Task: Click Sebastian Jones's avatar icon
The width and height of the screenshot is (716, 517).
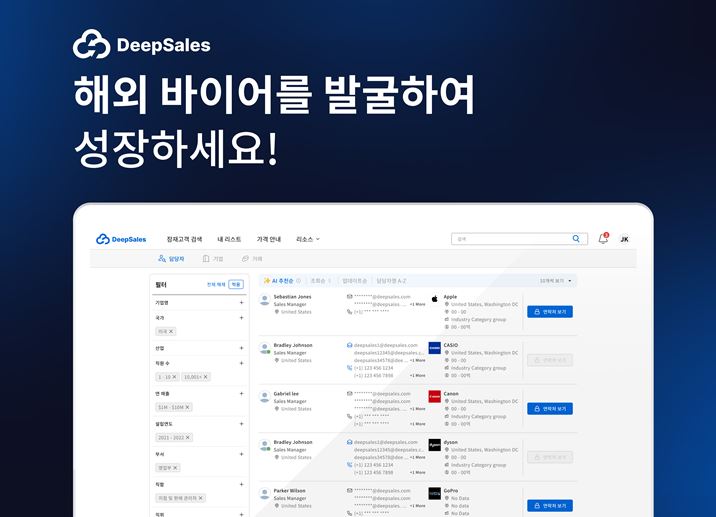Action: click(x=264, y=300)
